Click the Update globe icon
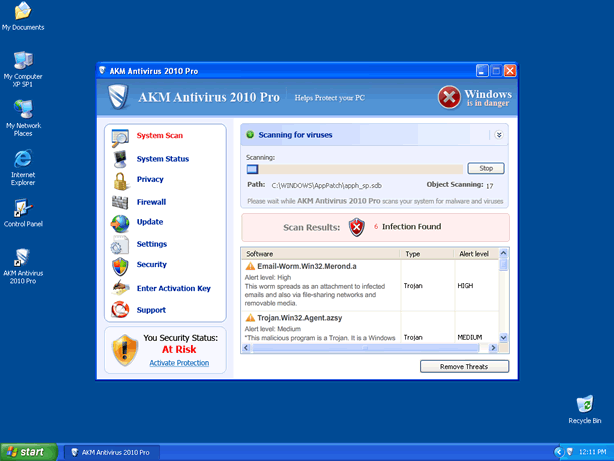 point(120,222)
